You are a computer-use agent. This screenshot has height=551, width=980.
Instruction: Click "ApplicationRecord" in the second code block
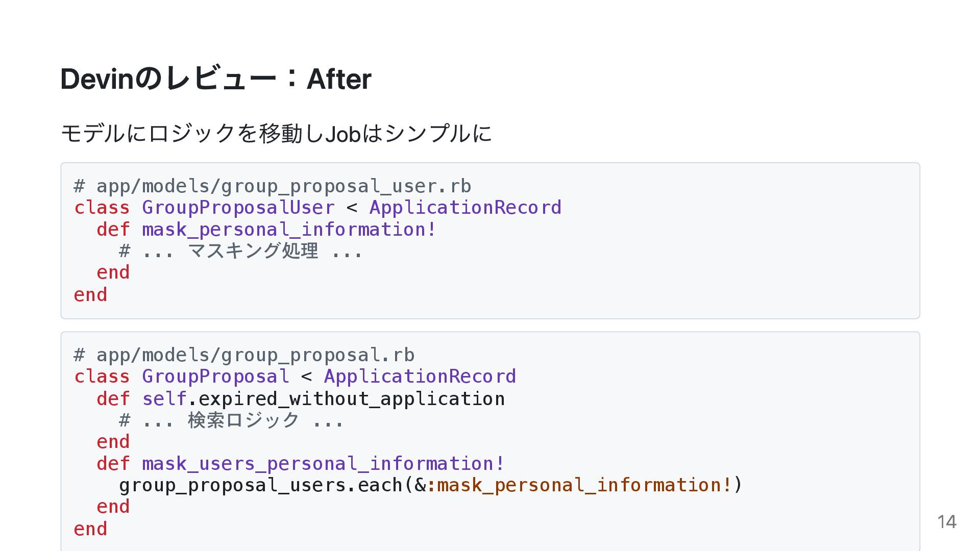tap(420, 377)
